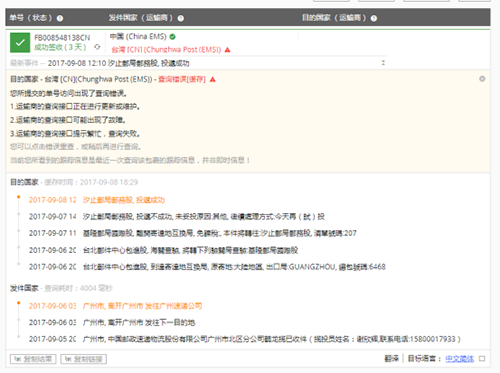
Task: Select event row 2017-09-05 20 with phone 15800017933
Action: point(245,339)
